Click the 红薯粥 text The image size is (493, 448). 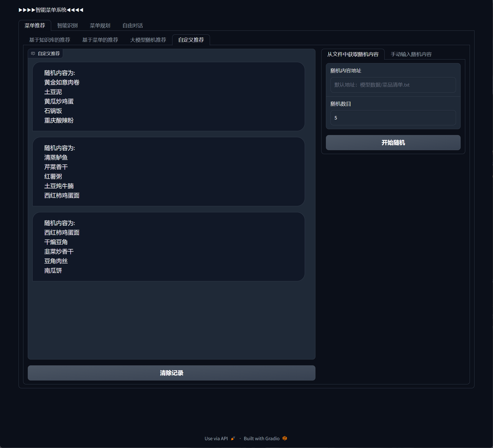(x=53, y=177)
